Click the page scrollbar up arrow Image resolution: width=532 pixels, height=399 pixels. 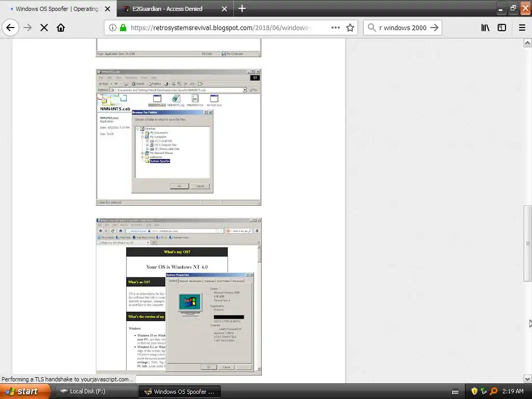tap(527, 43)
